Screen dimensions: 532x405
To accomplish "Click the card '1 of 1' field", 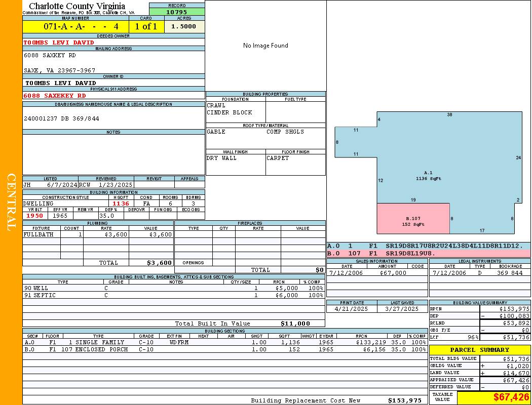I will 146,26.
